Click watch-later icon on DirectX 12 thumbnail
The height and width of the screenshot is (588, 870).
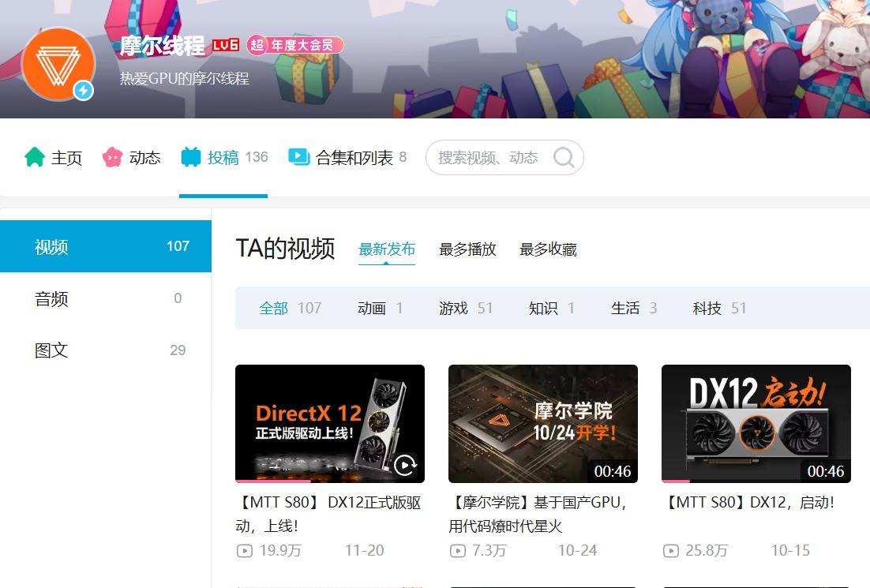(405, 465)
